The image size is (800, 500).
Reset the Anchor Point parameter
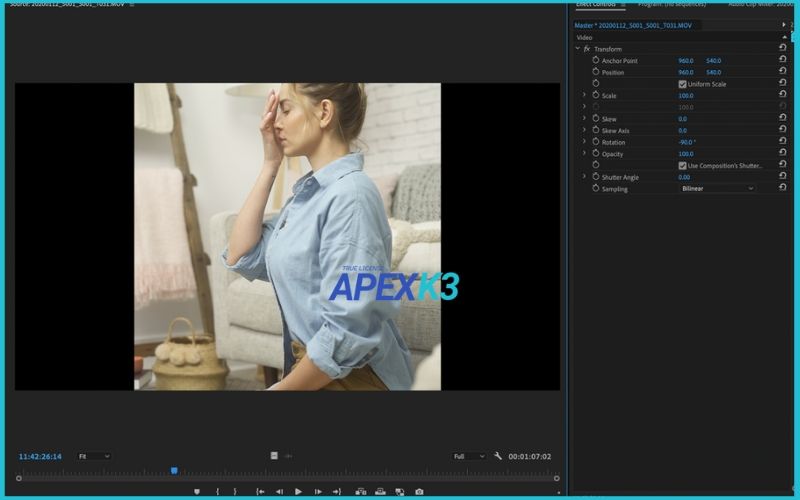[x=782, y=61]
